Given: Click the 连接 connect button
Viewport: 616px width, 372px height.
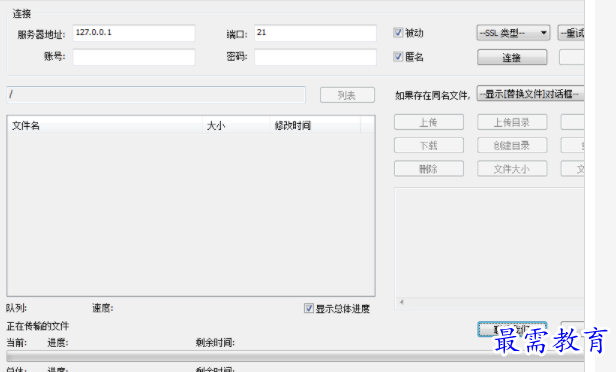Looking at the screenshot, I should (x=512, y=57).
